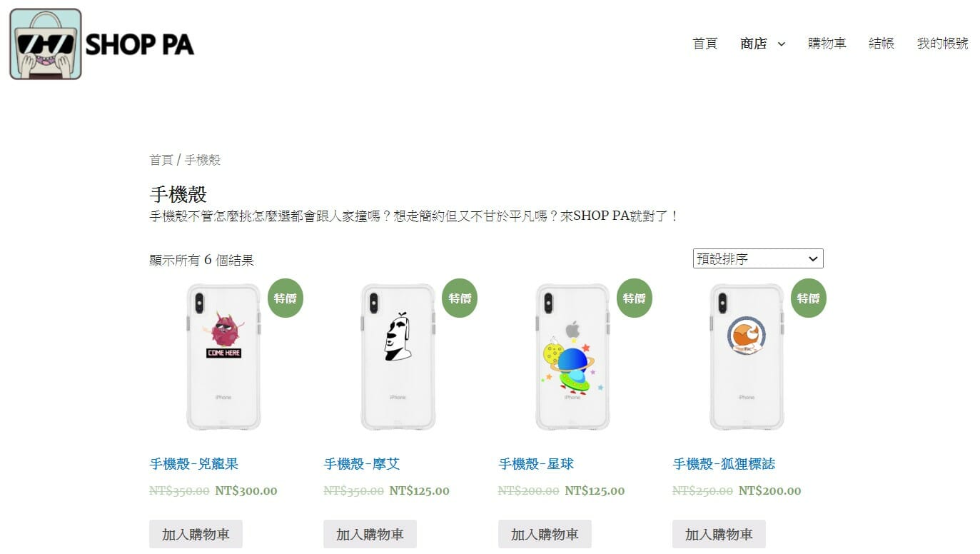Navigate to 結帳 page
The width and height of the screenshot is (980, 554).
[x=882, y=44]
